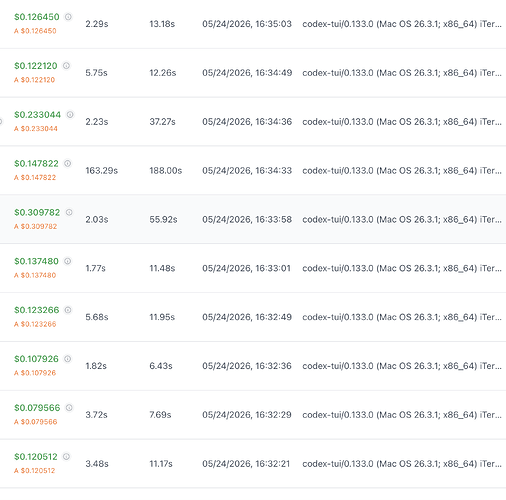The width and height of the screenshot is (506, 500).
Task: Click info icon beside $0.107926 cost
Action: (68, 359)
